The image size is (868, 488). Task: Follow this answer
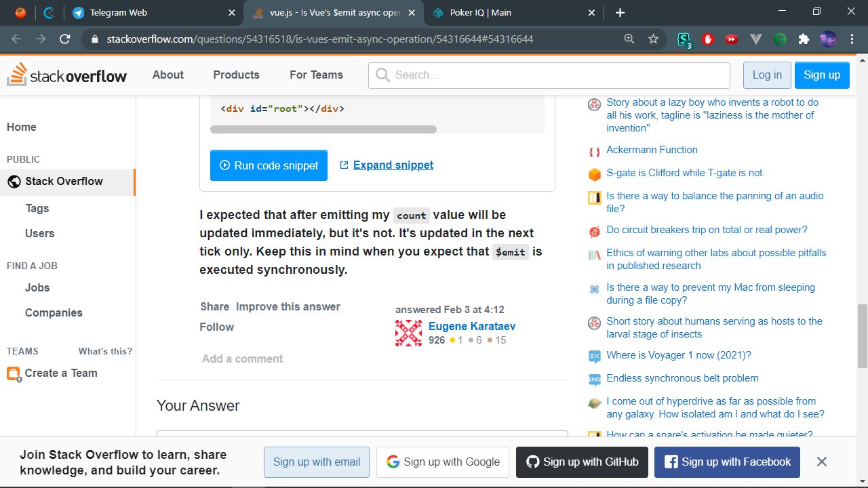(x=216, y=327)
